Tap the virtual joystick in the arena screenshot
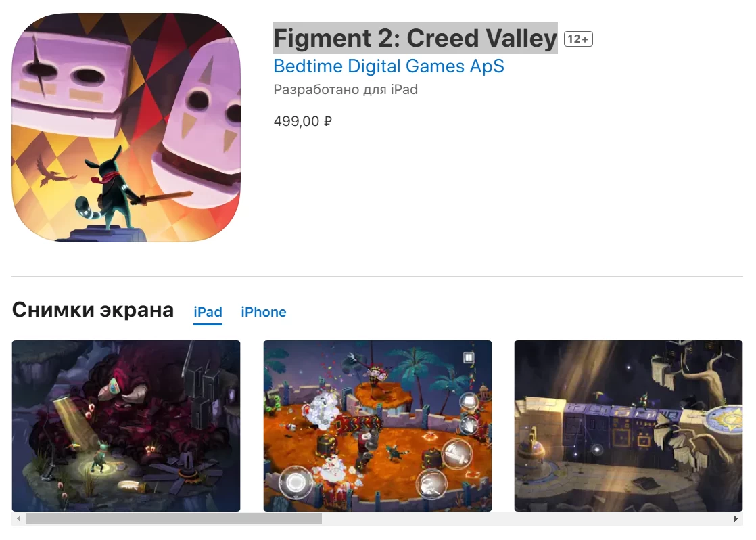The height and width of the screenshot is (540, 756). point(296,481)
